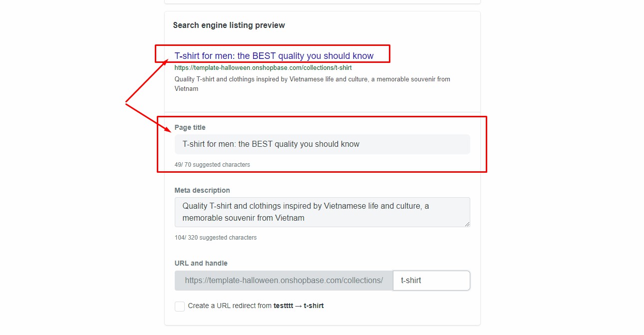Image resolution: width=644 pixels, height=335 pixels.
Task: Select the 49/70 suggested characters counter
Action: point(212,164)
